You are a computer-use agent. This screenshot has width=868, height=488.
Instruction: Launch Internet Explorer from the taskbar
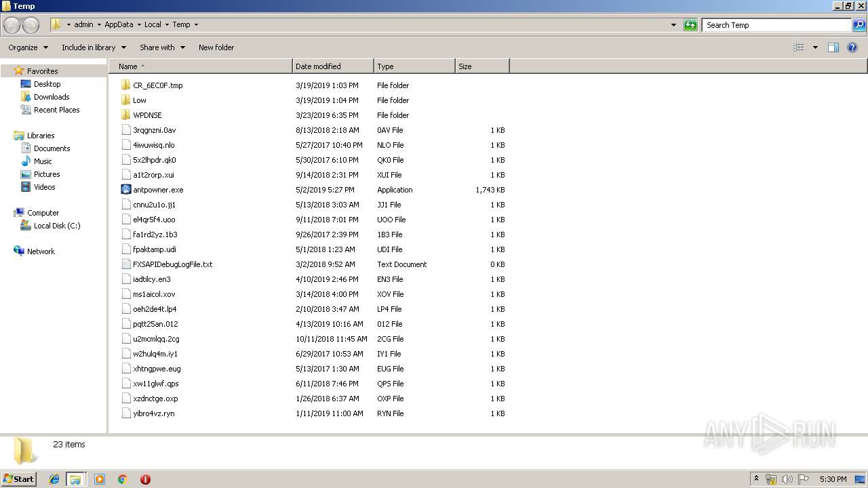54,479
